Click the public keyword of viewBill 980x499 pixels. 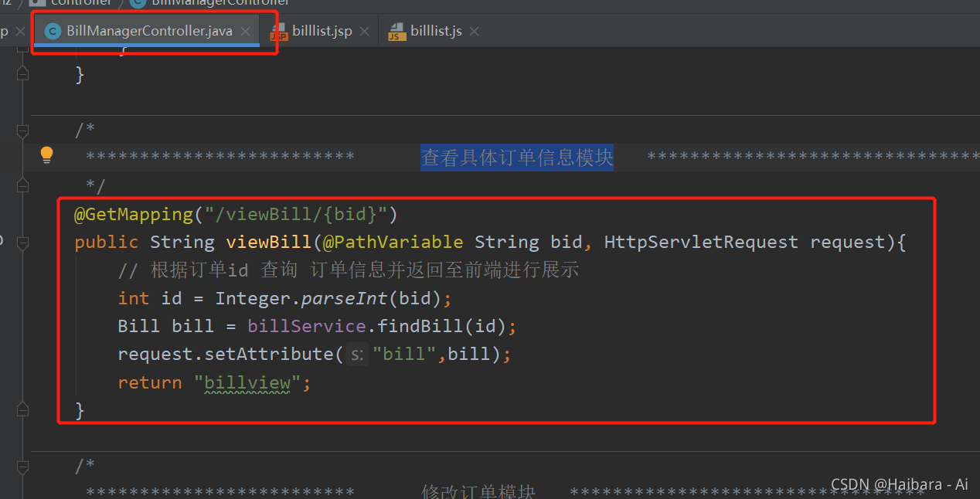click(107, 243)
